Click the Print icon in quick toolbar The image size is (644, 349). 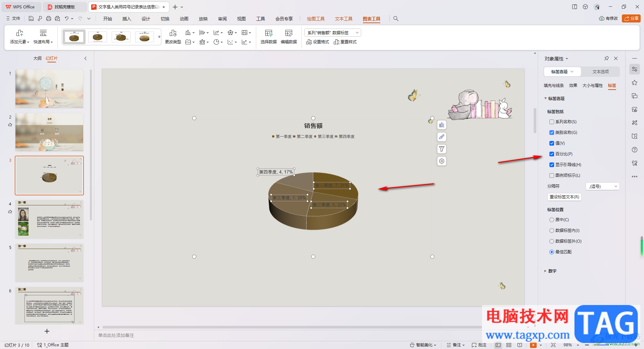click(49, 19)
